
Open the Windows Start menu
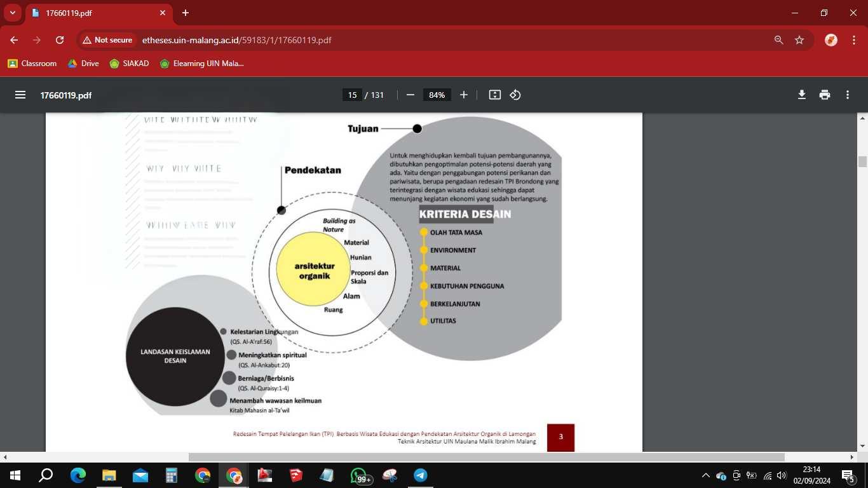(x=15, y=475)
